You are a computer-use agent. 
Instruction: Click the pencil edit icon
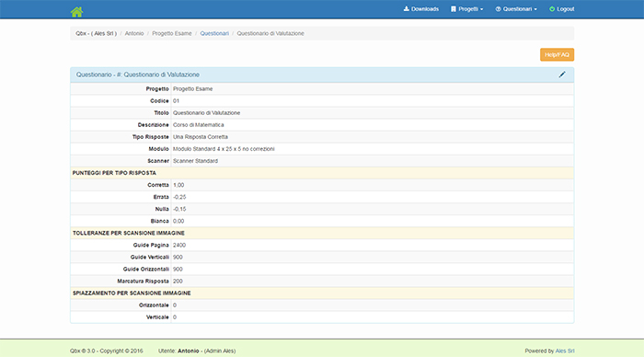562,75
